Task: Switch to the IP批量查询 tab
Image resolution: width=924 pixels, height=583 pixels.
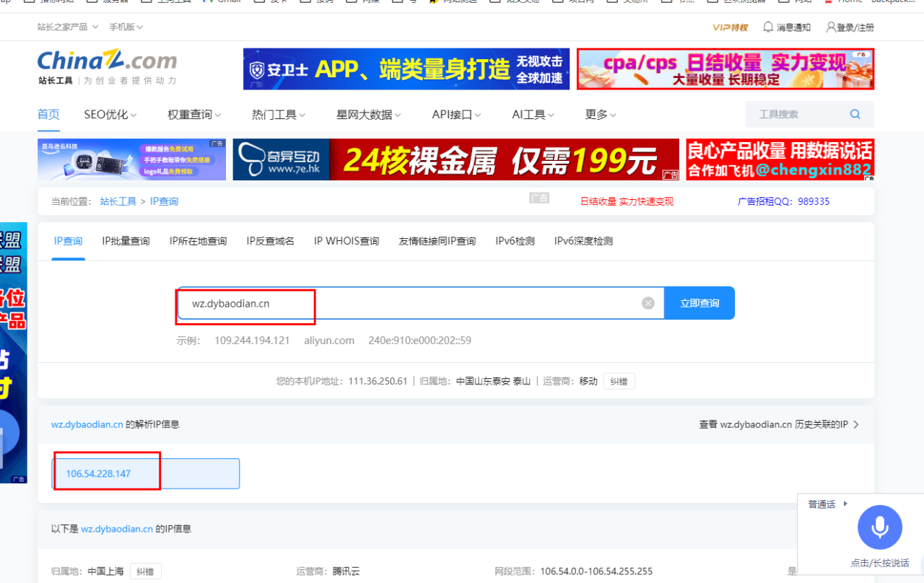Action: tap(126, 241)
